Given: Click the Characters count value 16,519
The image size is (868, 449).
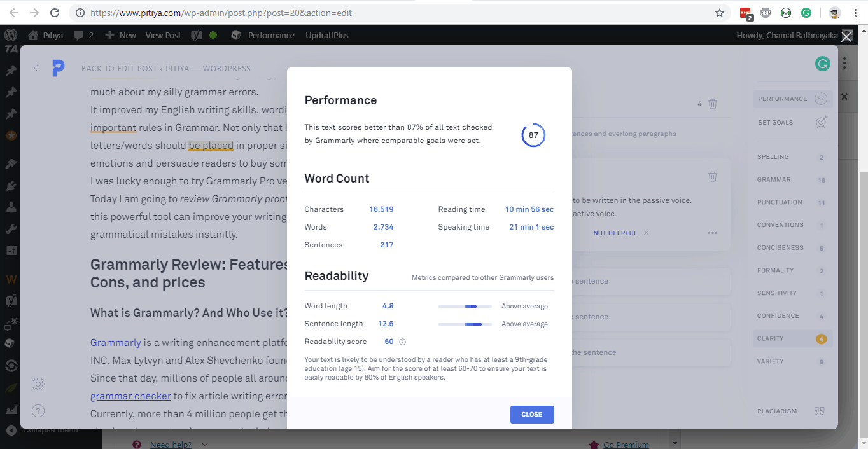Looking at the screenshot, I should coord(381,209).
